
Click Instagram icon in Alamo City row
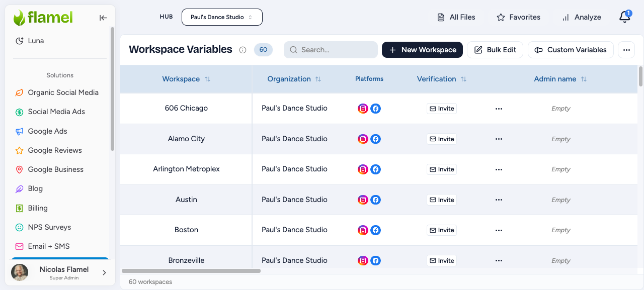click(x=363, y=139)
